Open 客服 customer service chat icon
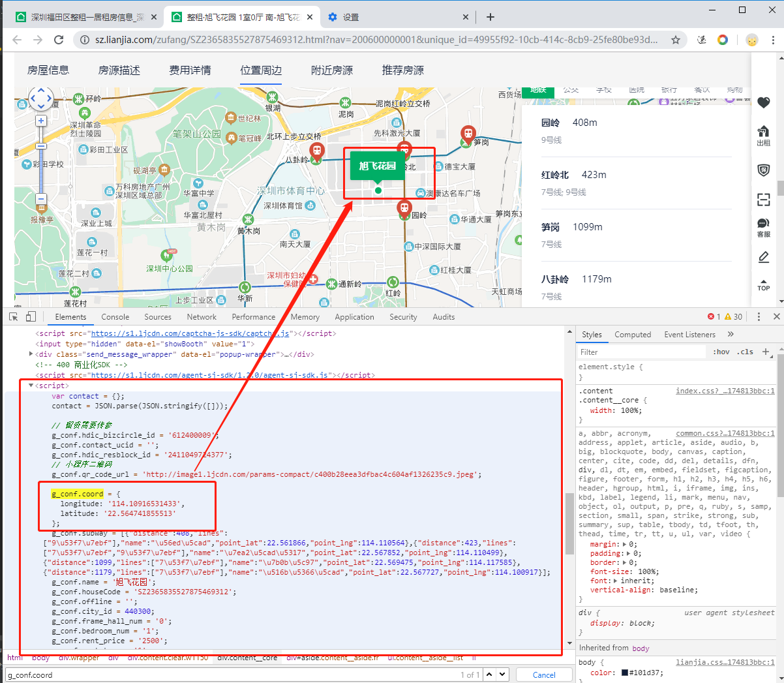 click(x=764, y=228)
